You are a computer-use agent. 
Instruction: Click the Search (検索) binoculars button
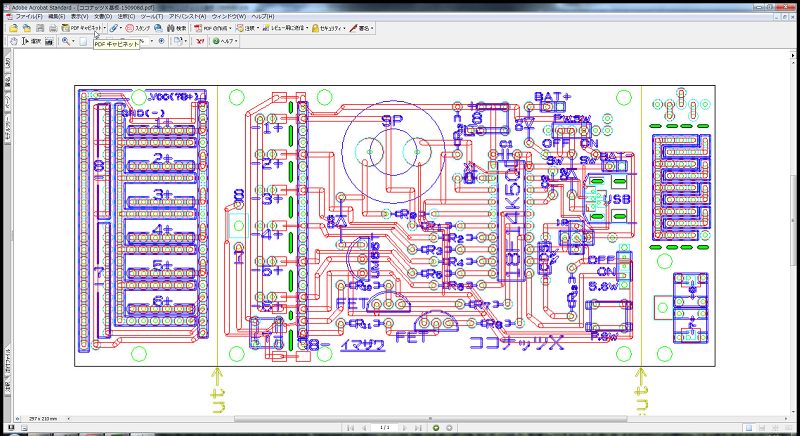(x=175, y=28)
